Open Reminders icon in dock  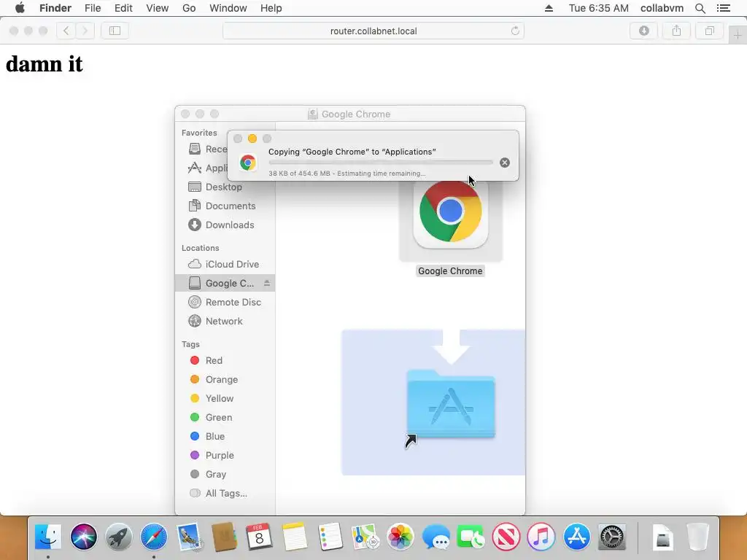[x=330, y=537]
